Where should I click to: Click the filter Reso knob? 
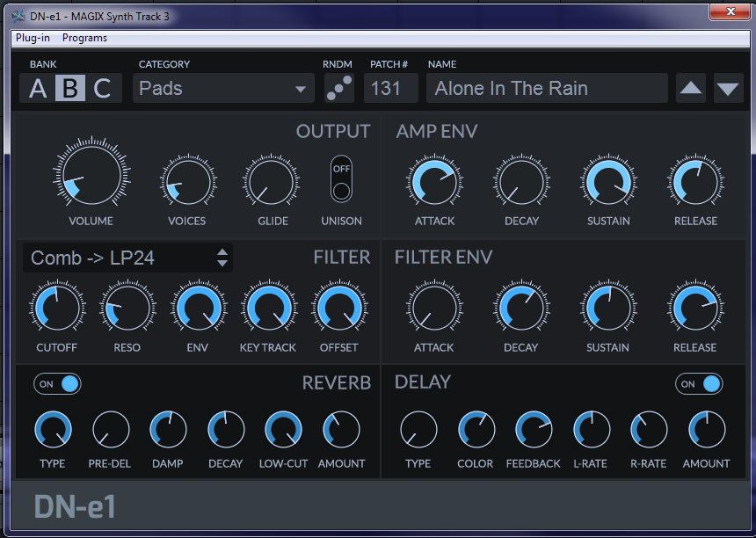point(127,308)
